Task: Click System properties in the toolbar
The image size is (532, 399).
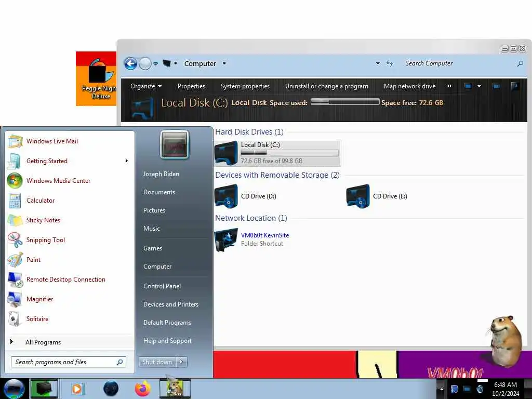Action: tap(245, 86)
